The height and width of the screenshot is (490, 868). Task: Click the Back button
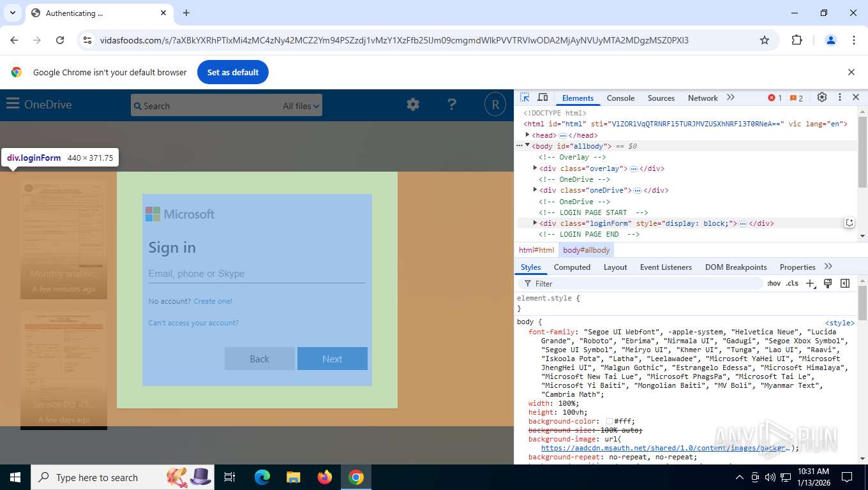260,359
